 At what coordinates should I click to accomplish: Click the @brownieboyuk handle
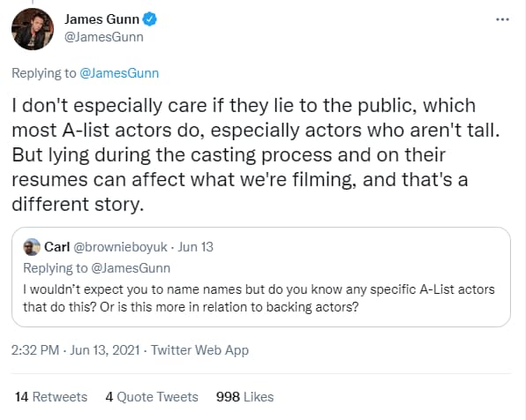[x=120, y=247]
